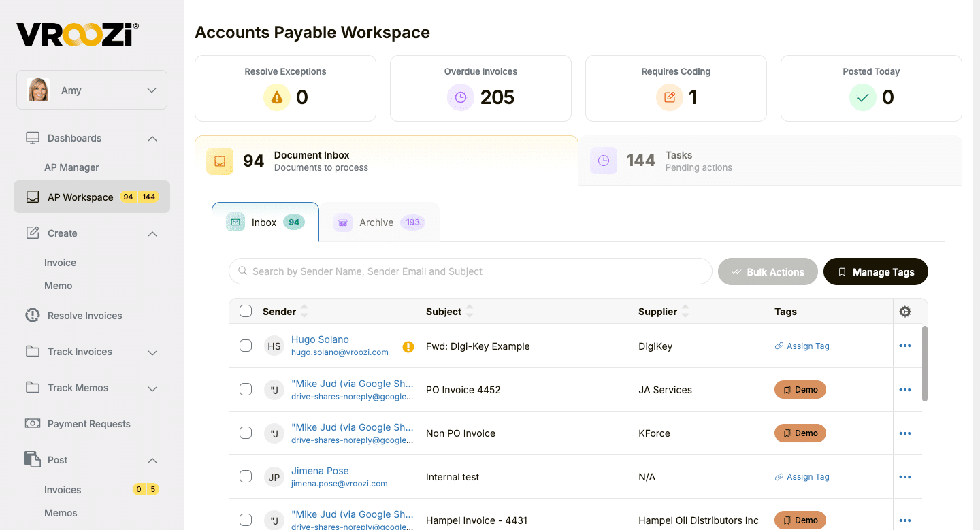Click the Posted Today checkmark icon
Viewport: 980px width, 530px height.
point(862,97)
